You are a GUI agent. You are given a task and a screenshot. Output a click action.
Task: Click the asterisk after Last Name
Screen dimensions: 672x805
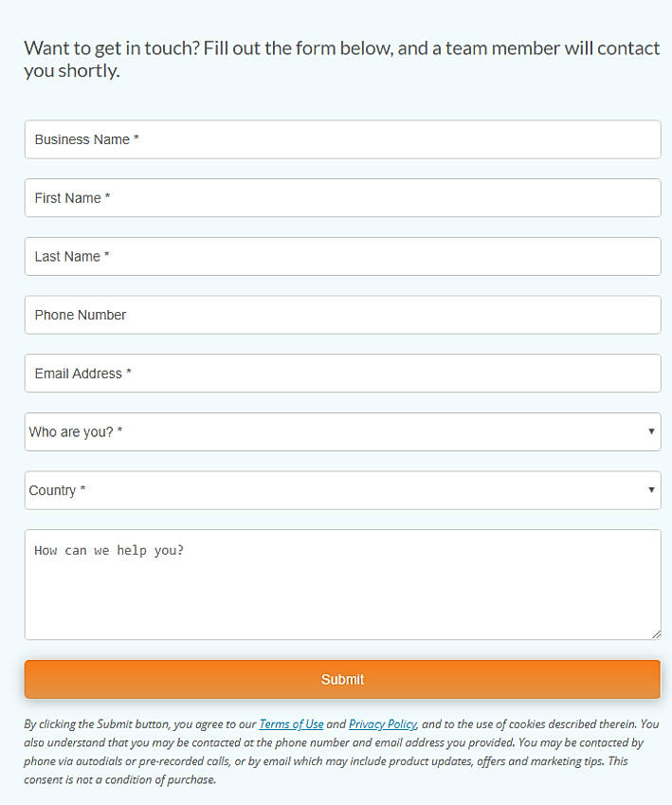107,256
